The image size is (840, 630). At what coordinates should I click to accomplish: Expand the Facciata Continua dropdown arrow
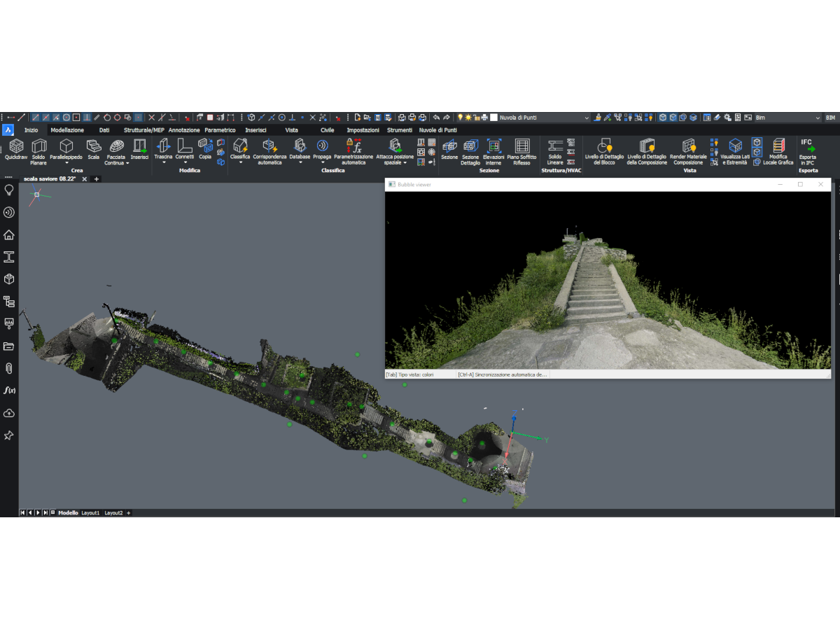click(127, 163)
